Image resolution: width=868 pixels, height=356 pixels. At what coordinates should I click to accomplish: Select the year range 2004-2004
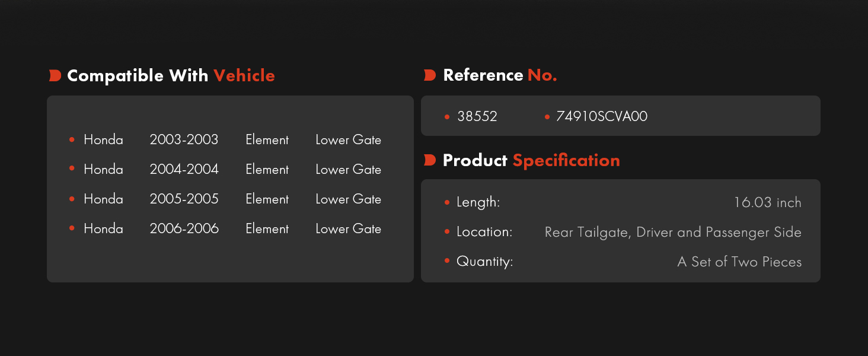184,170
